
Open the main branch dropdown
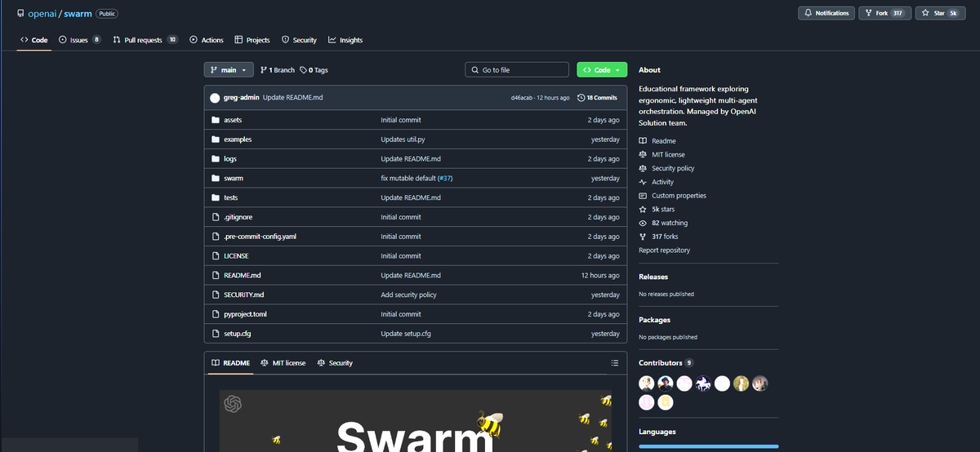point(229,70)
